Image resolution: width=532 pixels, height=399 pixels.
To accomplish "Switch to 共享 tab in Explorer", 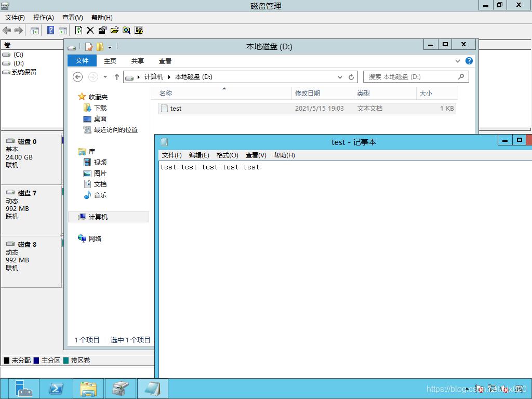I will tap(137, 61).
